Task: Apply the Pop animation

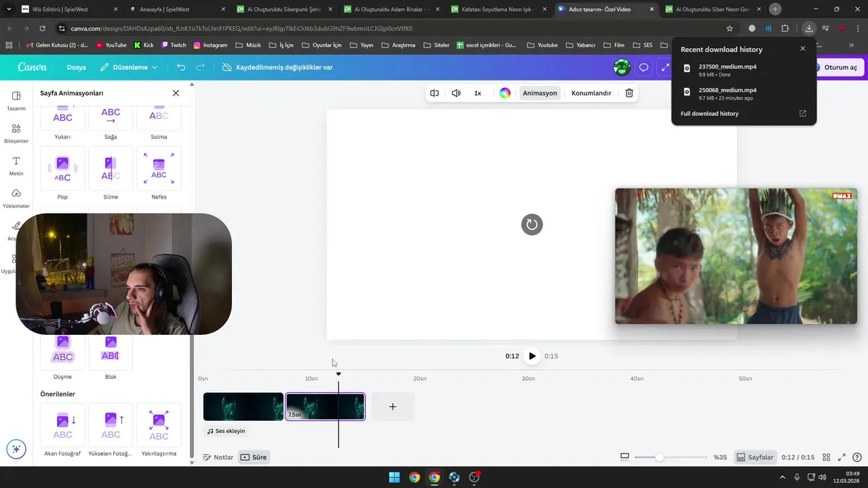Action: click(x=62, y=174)
